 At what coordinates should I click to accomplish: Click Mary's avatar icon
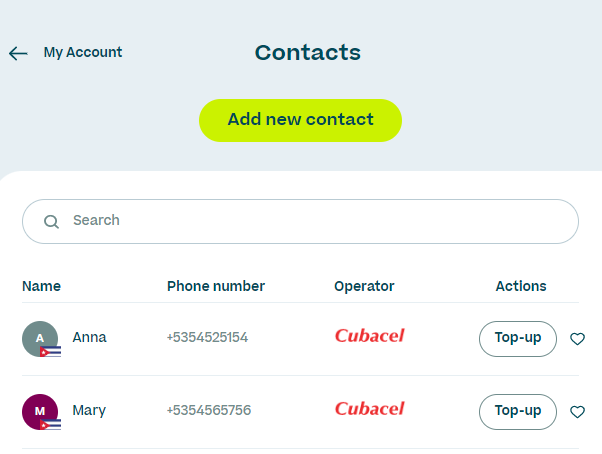[x=40, y=411]
